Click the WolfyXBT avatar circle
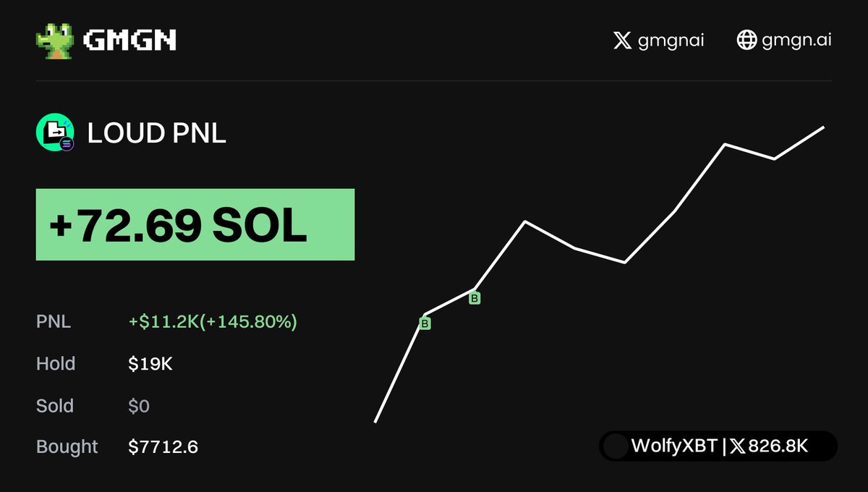Image resolution: width=868 pixels, height=492 pixels. (x=616, y=446)
